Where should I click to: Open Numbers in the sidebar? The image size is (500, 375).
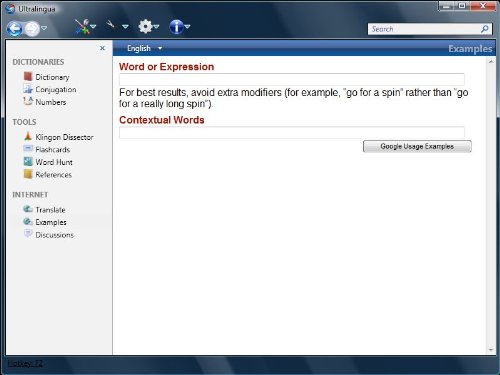coord(51,102)
